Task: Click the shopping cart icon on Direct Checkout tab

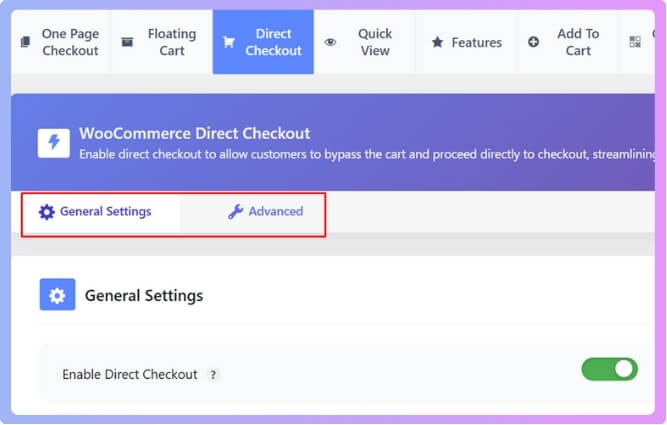Action: coord(228,42)
